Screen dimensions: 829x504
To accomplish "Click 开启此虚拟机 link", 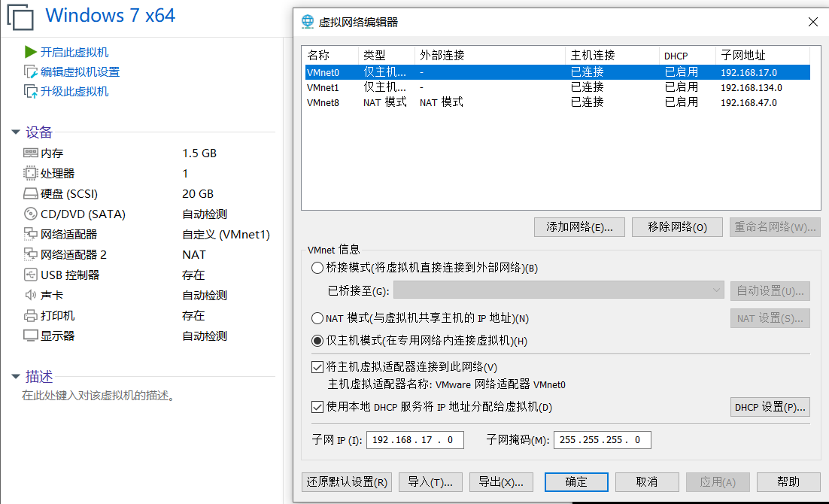I will (x=74, y=53).
